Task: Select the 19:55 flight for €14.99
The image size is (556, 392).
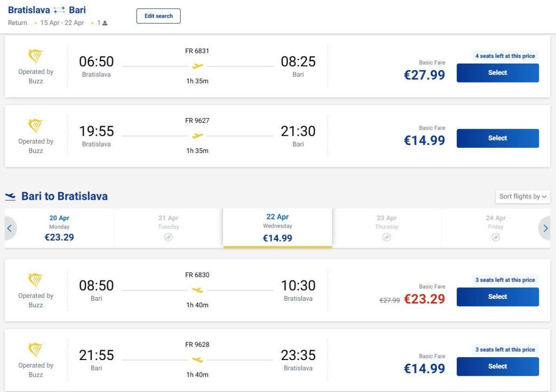Action: (498, 138)
